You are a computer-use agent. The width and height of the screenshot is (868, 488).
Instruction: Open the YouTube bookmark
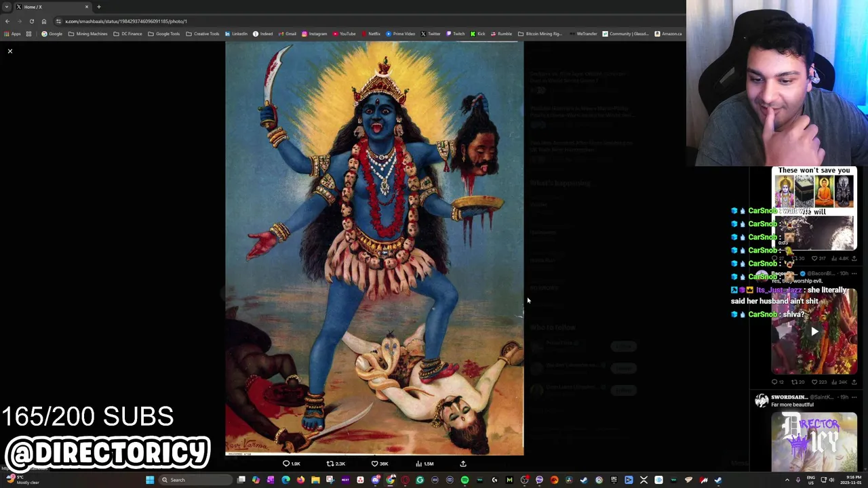coord(344,34)
